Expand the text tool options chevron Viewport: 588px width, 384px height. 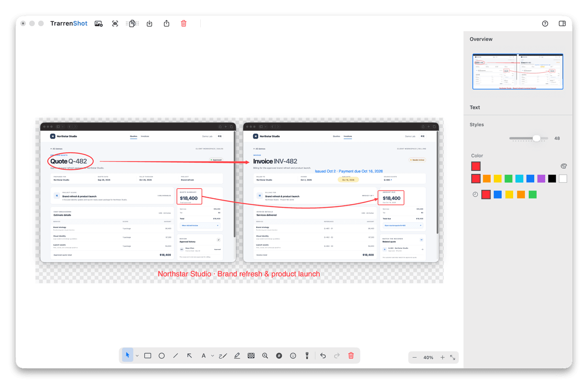click(212, 356)
